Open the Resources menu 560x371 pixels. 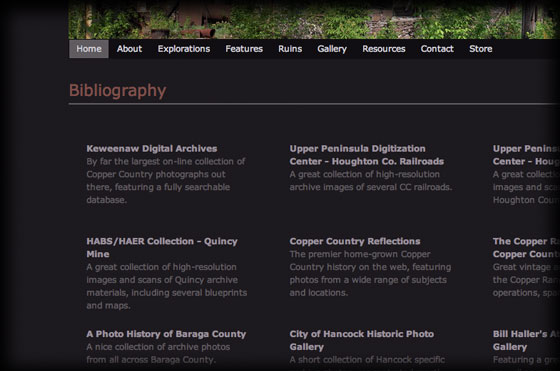(x=384, y=49)
